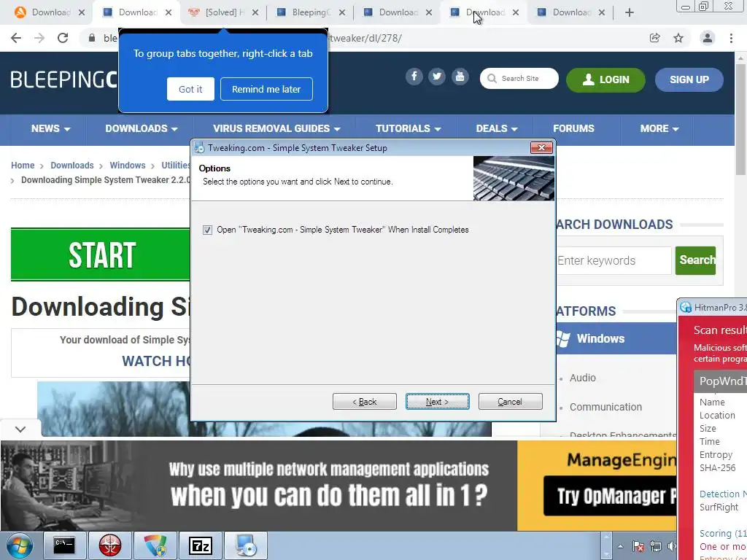Open the FORUMS menu item
747x560 pixels.
coord(573,128)
